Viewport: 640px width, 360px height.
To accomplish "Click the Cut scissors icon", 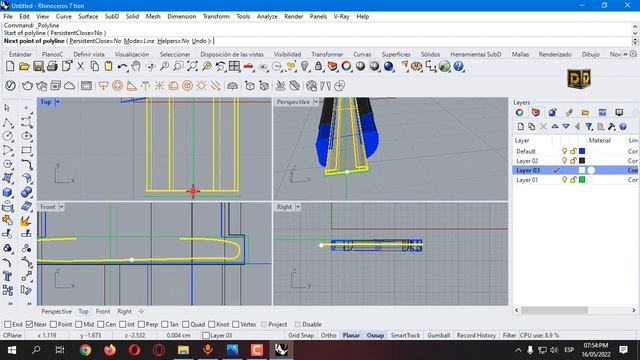I will pyautogui.click(x=80, y=66).
